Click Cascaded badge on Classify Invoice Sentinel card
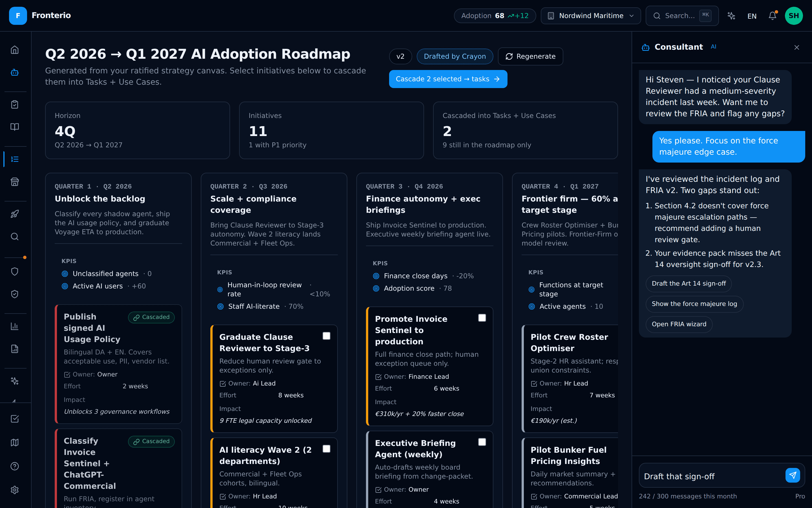Image resolution: width=812 pixels, height=508 pixels. coord(151,441)
